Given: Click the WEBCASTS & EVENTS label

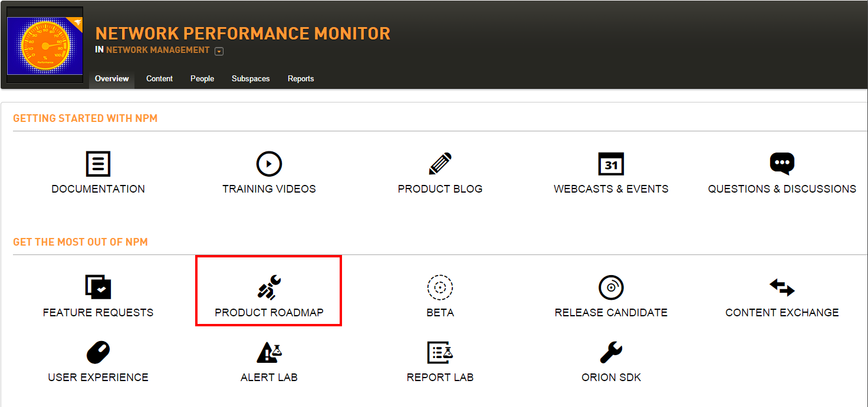Looking at the screenshot, I should coord(611,189).
